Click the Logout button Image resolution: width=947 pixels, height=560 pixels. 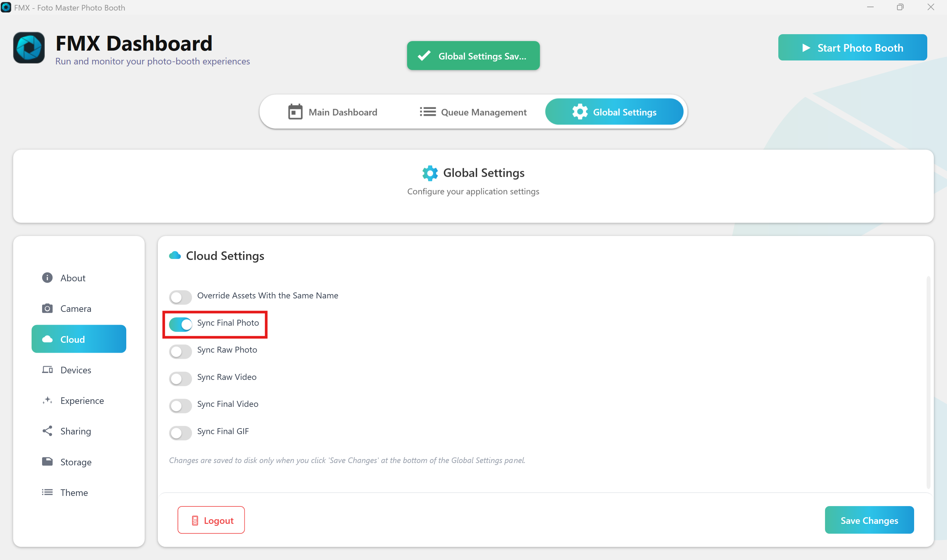click(211, 520)
